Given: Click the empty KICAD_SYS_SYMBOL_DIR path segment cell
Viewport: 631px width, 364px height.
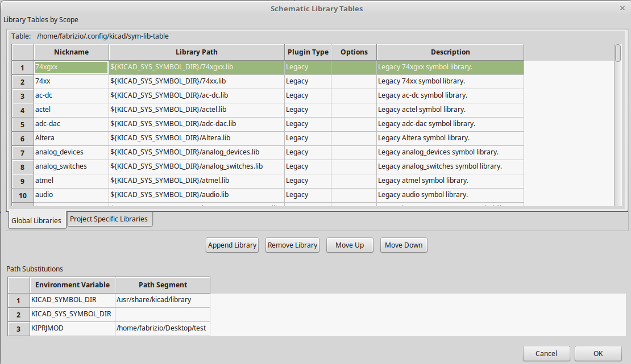Looking at the screenshot, I should pos(162,314).
